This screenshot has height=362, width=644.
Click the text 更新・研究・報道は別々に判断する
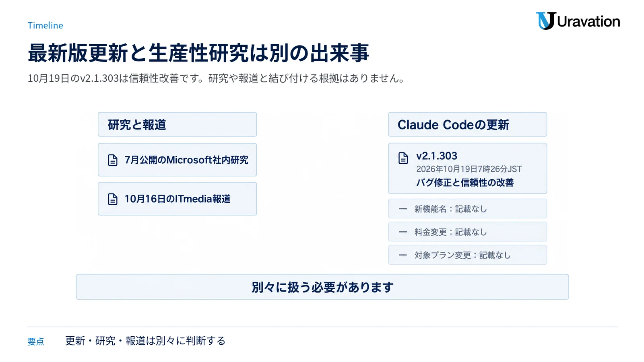pyautogui.click(x=145, y=341)
